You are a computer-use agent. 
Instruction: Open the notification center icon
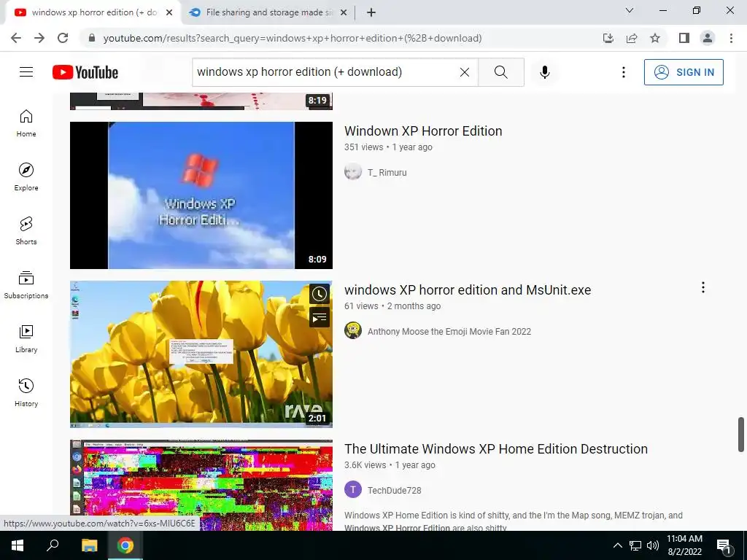pos(724,545)
